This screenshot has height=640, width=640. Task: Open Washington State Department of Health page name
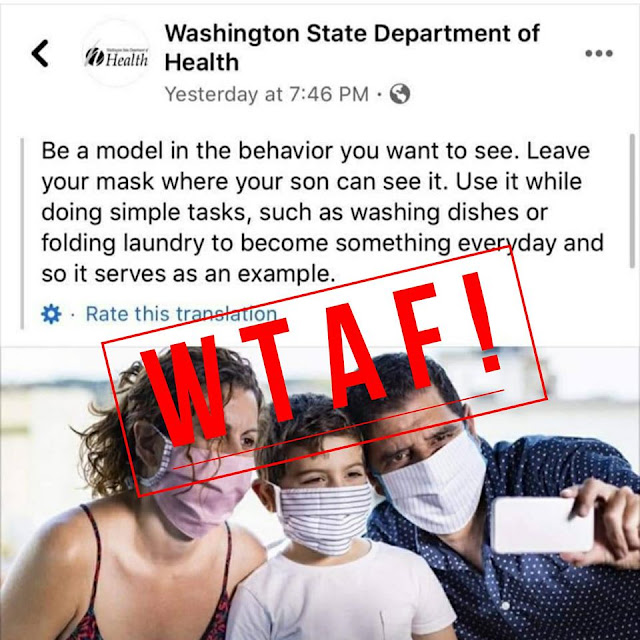[x=352, y=48]
